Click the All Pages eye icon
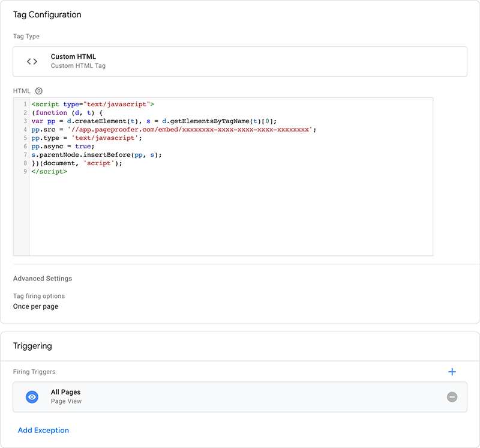 point(32,397)
